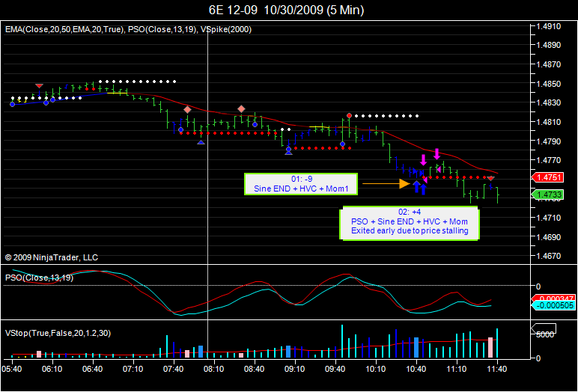
Task: Click the 1.4770 price axis label
Action: [549, 160]
